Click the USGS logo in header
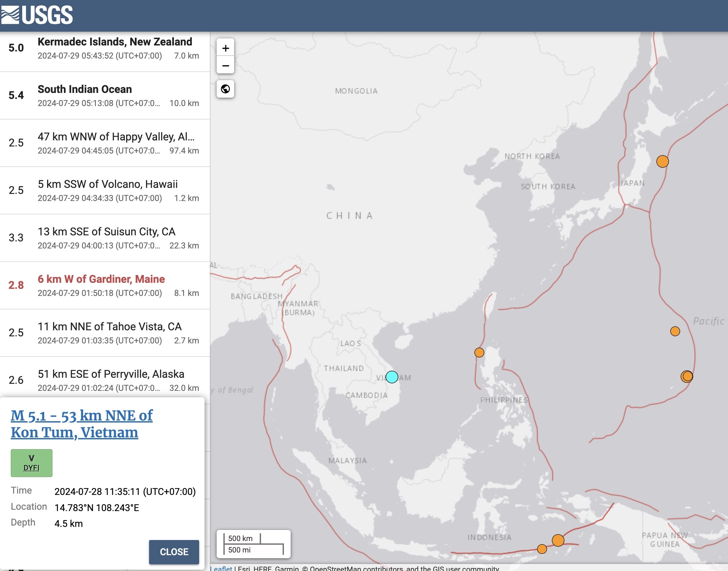Screen dimensions: 728x571 [x=37, y=15]
